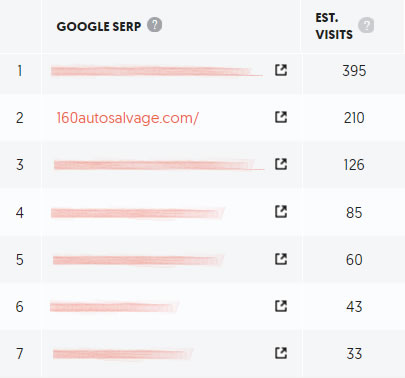Click the redacted URL in row 3
405x378 pixels.
(x=159, y=165)
